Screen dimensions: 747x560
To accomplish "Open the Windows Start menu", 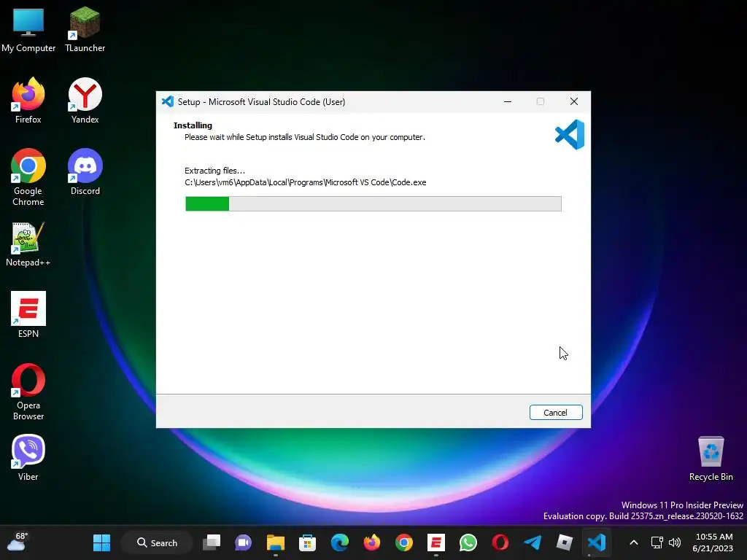I will tap(102, 542).
